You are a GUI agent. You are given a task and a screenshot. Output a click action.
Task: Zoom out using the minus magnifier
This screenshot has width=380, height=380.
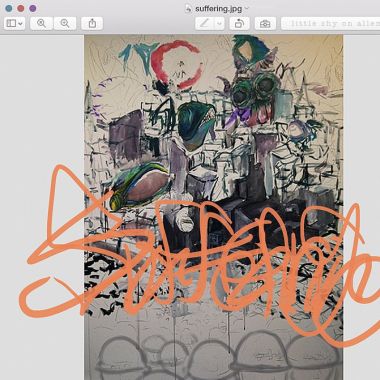(41, 23)
